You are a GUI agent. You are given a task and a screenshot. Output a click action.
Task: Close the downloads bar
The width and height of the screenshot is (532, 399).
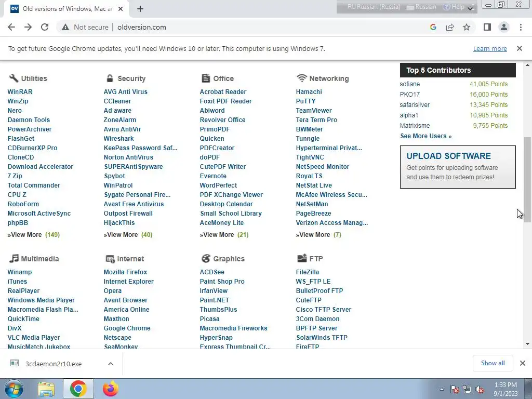523,363
